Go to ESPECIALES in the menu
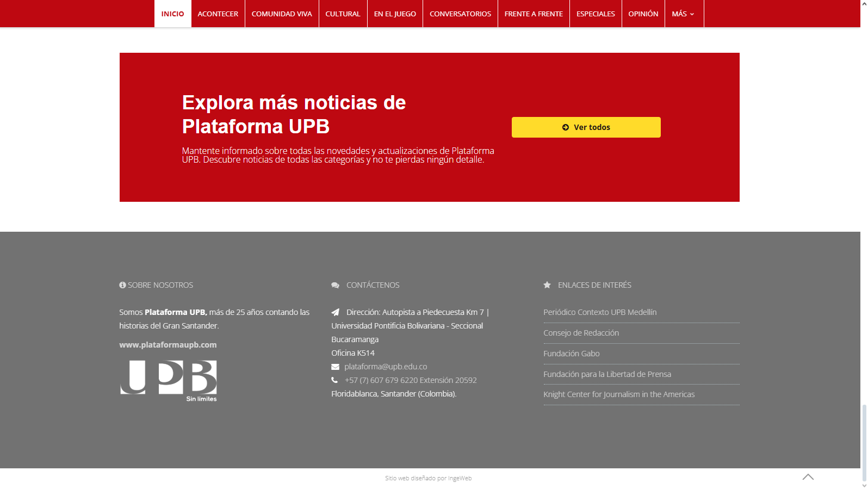This screenshot has height=489, width=868. click(x=596, y=14)
